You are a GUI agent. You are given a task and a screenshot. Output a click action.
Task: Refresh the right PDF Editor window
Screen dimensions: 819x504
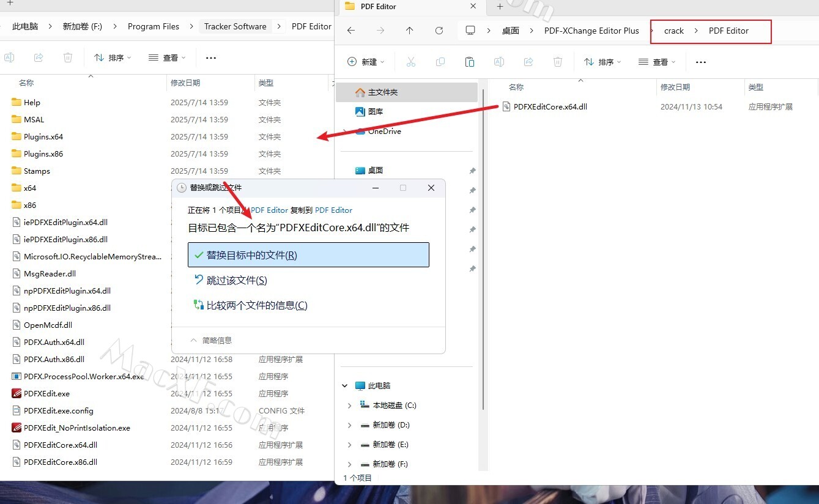click(x=439, y=31)
